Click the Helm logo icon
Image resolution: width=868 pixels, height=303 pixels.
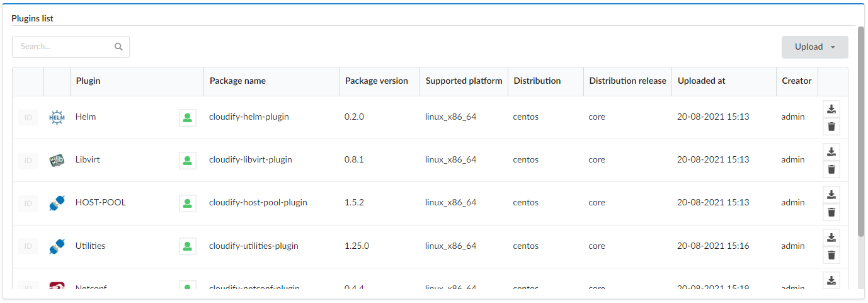pyautogui.click(x=57, y=117)
